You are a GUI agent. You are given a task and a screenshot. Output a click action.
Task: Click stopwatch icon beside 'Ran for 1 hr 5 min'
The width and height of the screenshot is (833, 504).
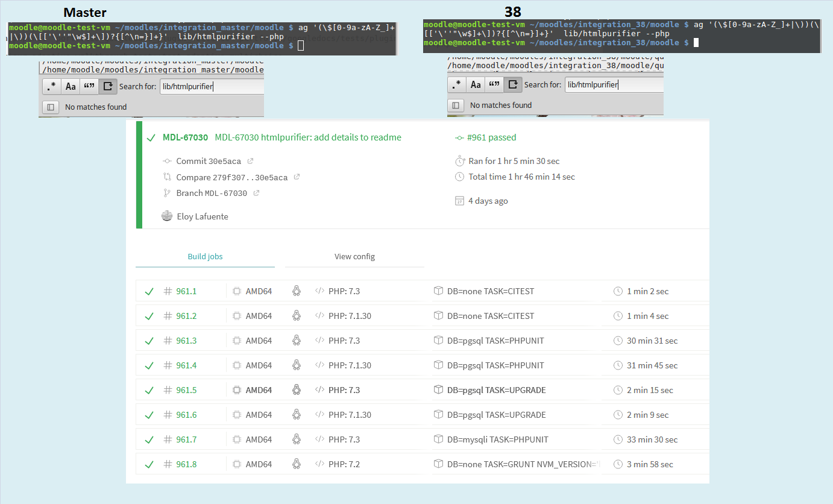tap(459, 161)
